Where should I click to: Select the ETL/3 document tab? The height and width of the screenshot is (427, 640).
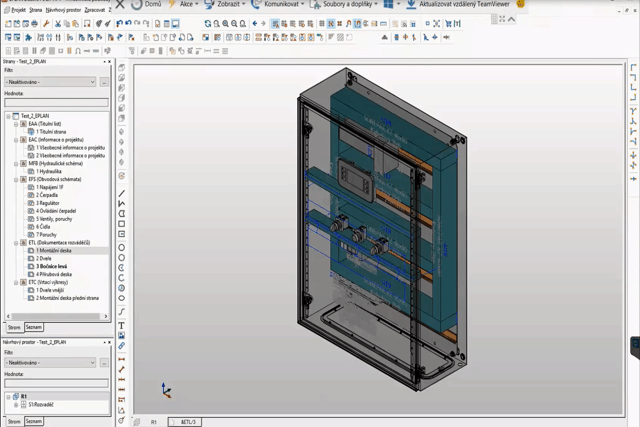tap(185, 422)
